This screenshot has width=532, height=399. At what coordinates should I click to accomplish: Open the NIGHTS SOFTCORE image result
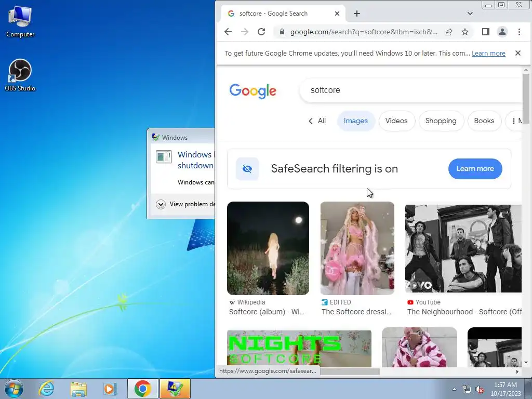pyautogui.click(x=299, y=349)
